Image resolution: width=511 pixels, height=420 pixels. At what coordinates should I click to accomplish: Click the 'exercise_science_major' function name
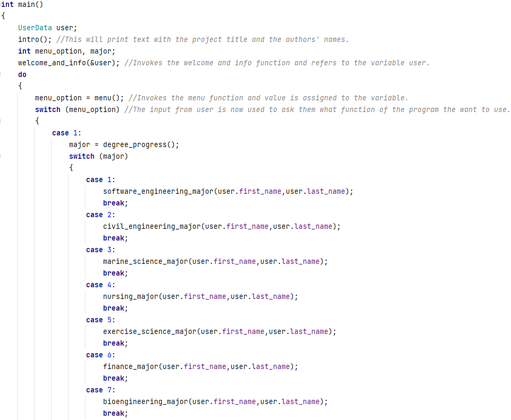[x=150, y=332]
